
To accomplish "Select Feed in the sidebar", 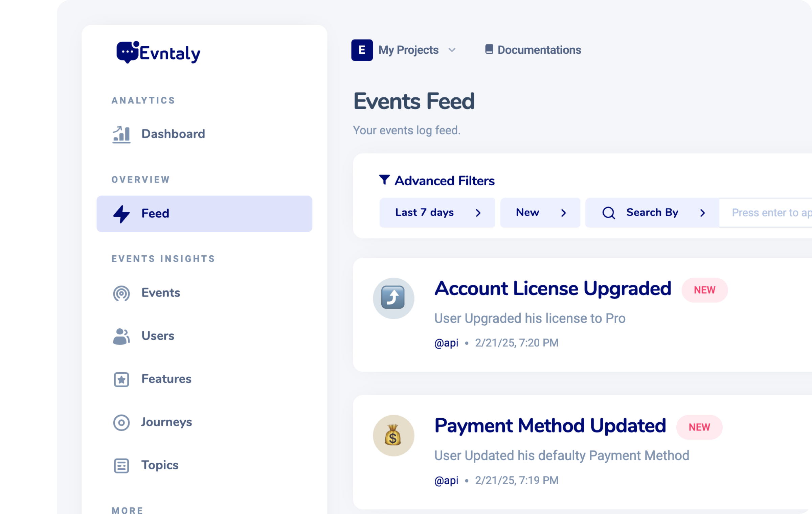I will [x=204, y=214].
